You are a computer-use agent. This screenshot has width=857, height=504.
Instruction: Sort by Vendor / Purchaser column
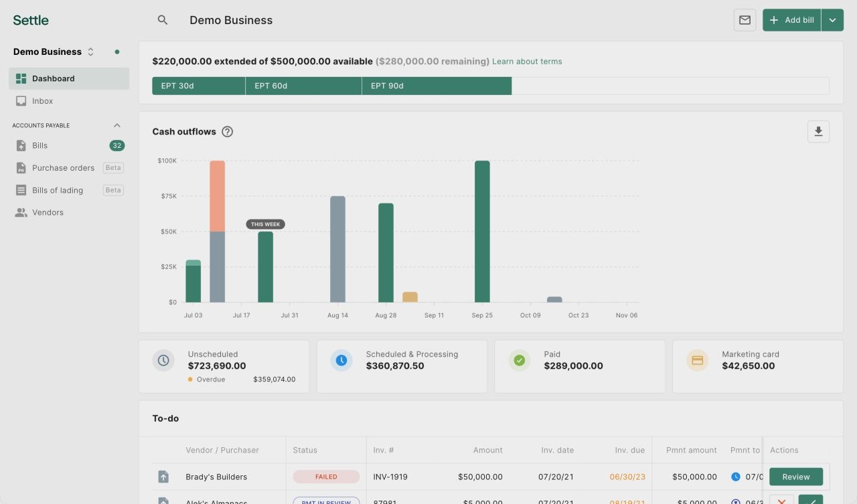(222, 450)
